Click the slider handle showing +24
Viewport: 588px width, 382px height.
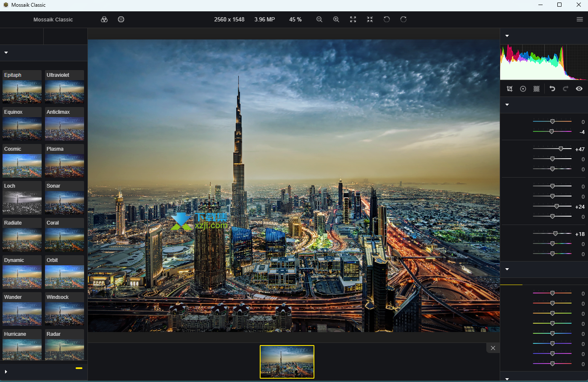click(x=556, y=206)
